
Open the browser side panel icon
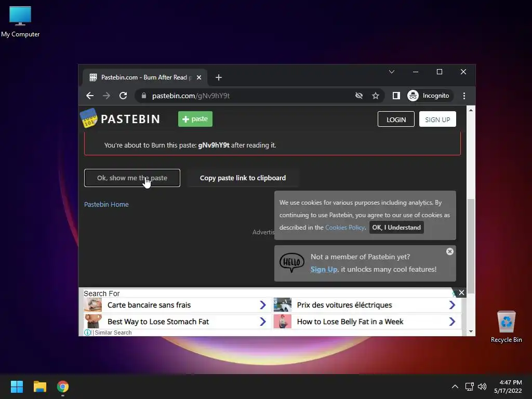pos(396,96)
